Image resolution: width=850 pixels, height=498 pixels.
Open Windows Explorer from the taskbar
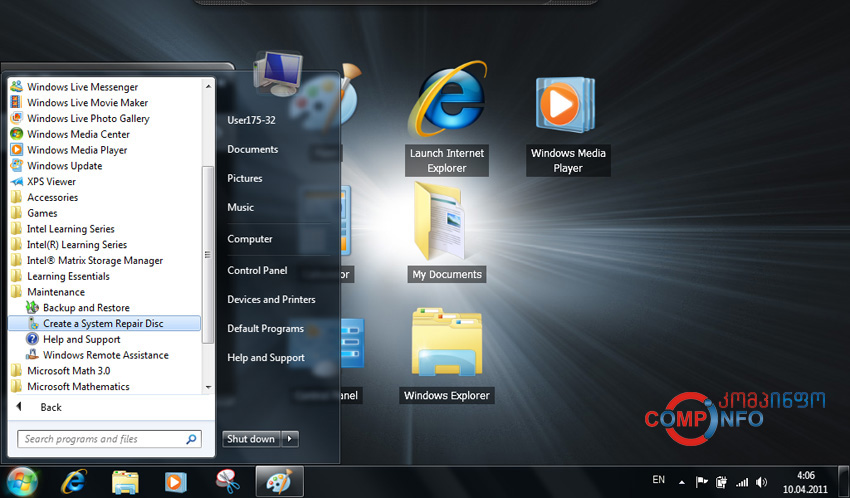pos(125,481)
